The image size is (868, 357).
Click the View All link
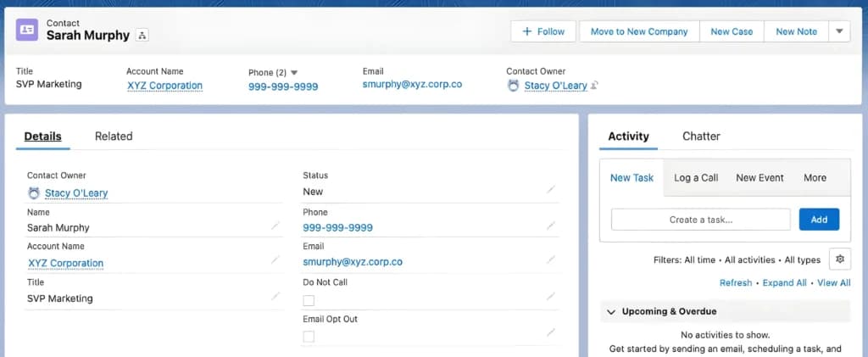pyautogui.click(x=834, y=283)
